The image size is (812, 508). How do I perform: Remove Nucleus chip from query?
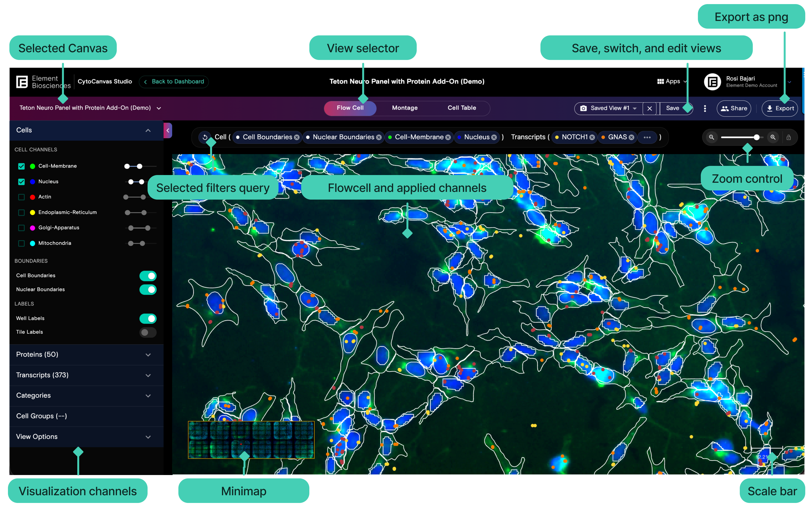[494, 137]
